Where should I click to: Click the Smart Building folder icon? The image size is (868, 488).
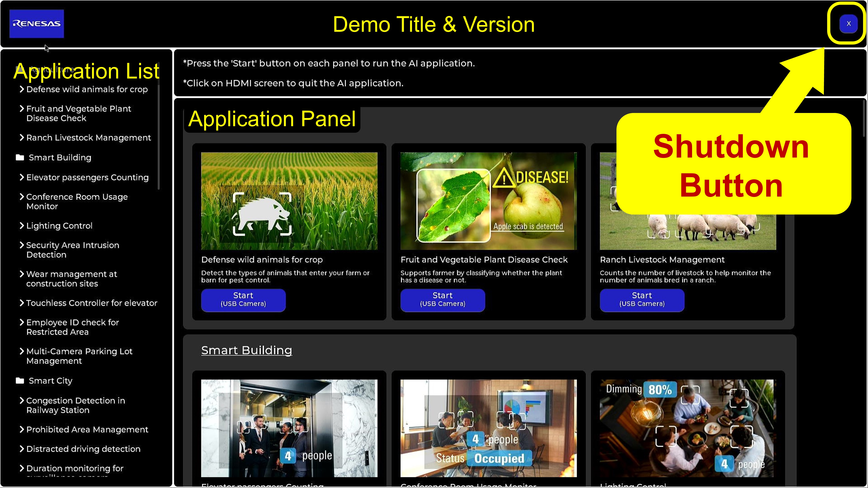point(20,157)
